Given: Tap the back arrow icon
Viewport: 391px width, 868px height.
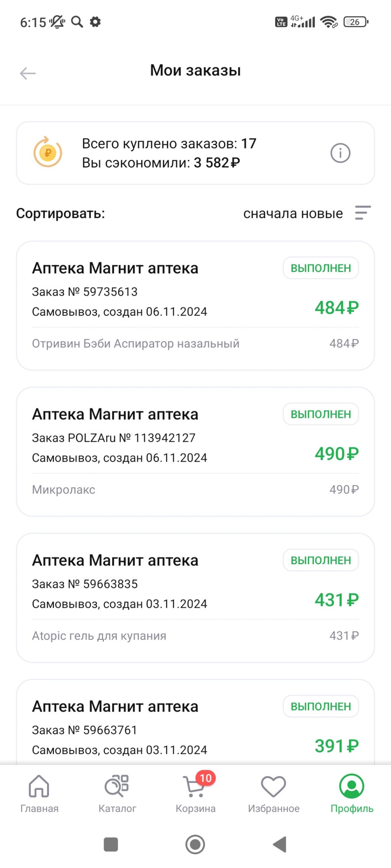Looking at the screenshot, I should [x=28, y=73].
